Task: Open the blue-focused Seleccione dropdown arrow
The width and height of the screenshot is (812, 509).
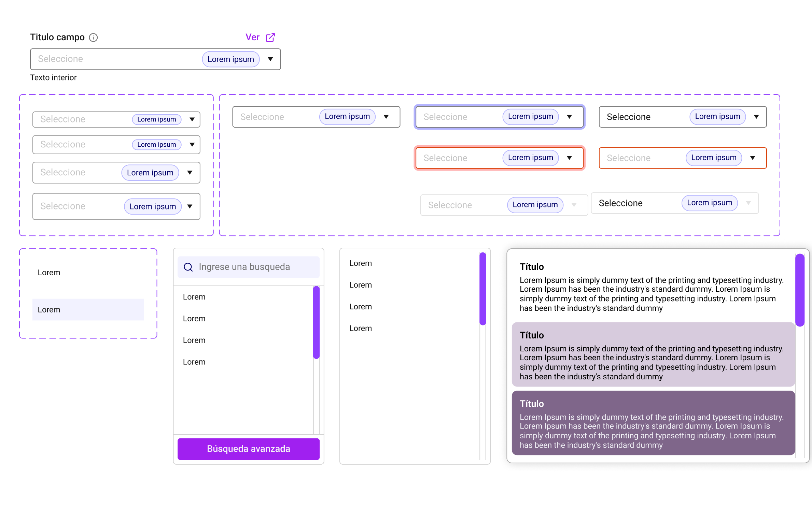Action: [570, 117]
